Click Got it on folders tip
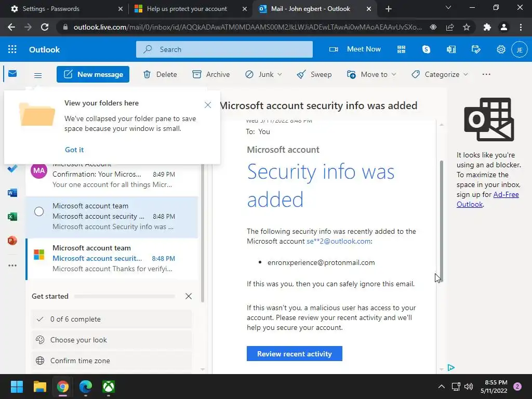The image size is (532, 399). click(x=74, y=150)
